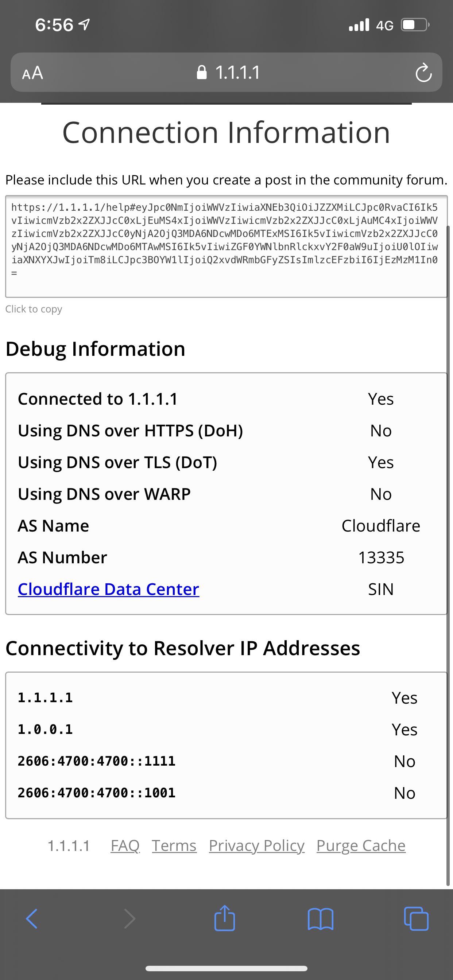This screenshot has height=980, width=453.
Task: Tap 'Connectivity to Resolver IP Addresses' heading
Action: coord(183,648)
